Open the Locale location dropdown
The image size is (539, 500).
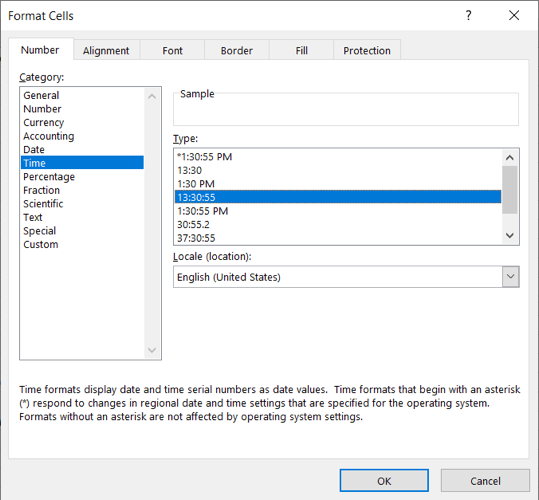(510, 277)
